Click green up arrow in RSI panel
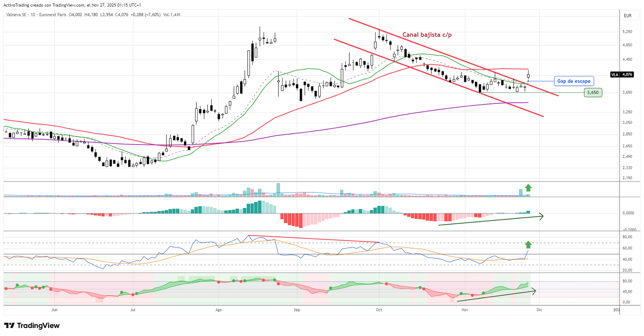The width and height of the screenshot is (644, 336). [x=528, y=244]
